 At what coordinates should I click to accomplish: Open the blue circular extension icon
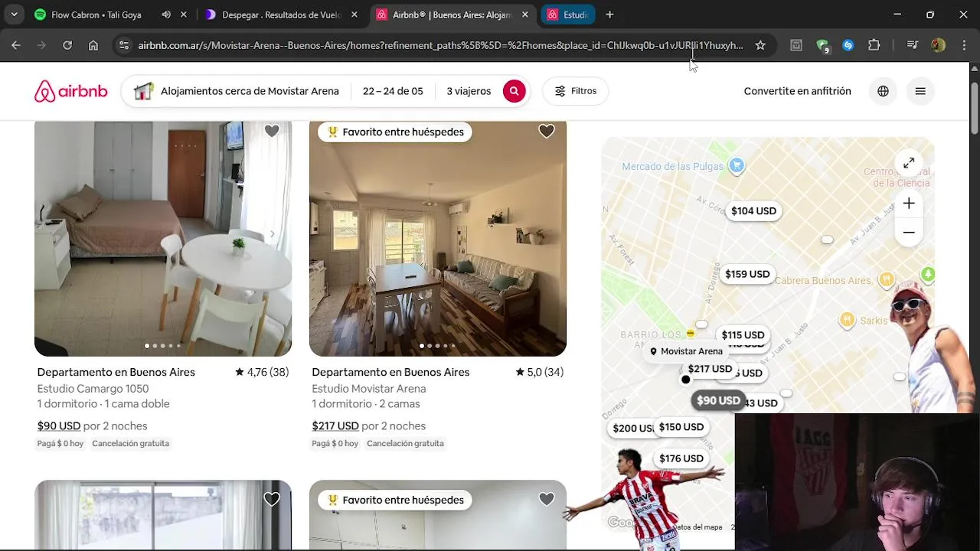(848, 45)
